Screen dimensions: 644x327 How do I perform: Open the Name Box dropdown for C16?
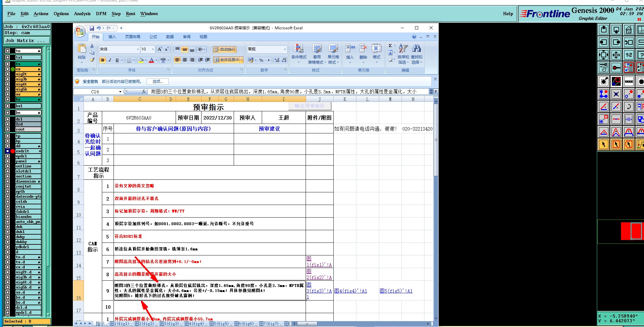point(120,92)
